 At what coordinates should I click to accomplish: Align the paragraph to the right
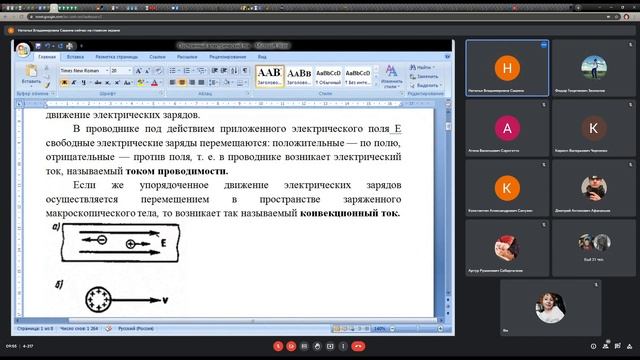click(x=191, y=82)
